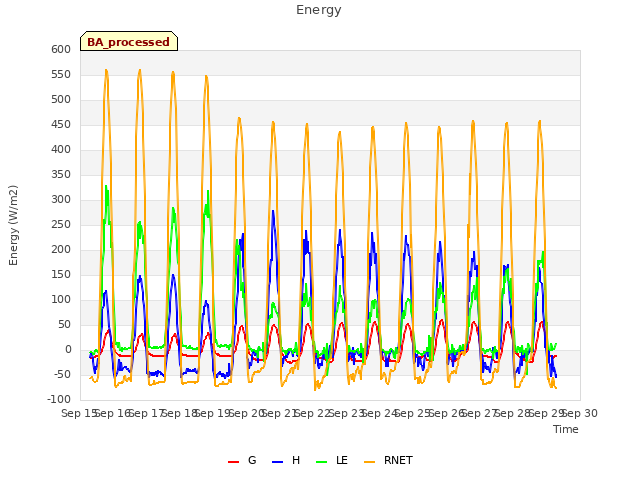Image resolution: width=640 pixels, height=480 pixels.
Task: Click the Sep 20 x-axis date label
Action: (x=246, y=413)
